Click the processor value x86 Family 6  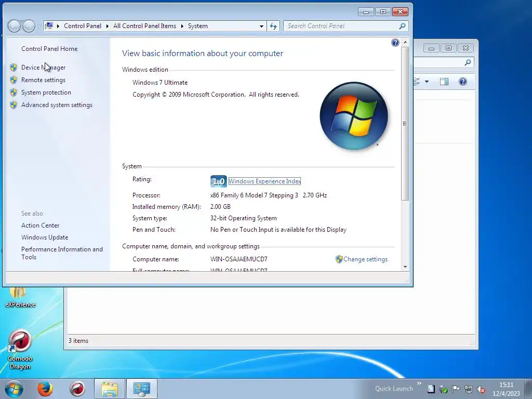[x=269, y=195]
